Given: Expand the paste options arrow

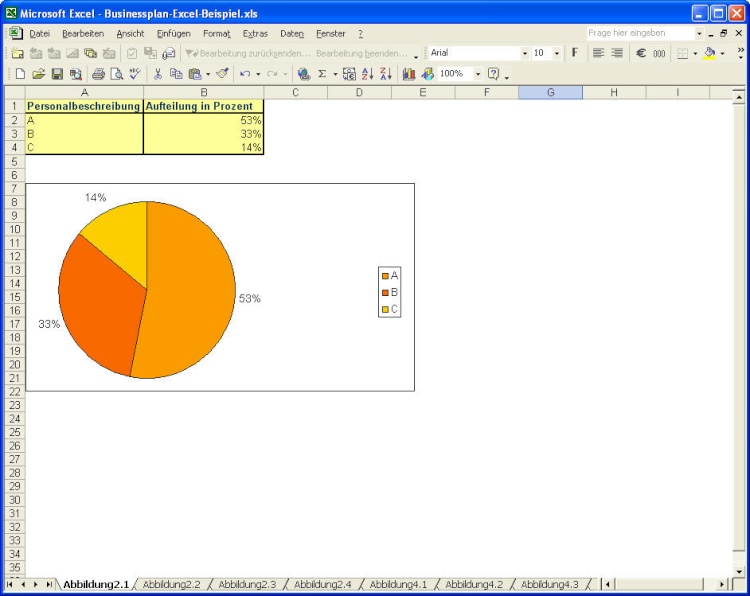Looking at the screenshot, I should point(208,74).
